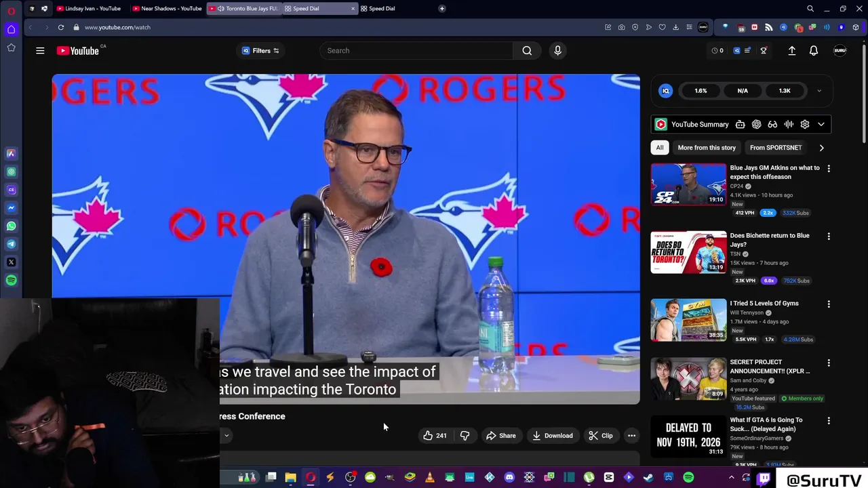Viewport: 868px width, 488px height.
Task: Select the More from this story chip
Action: tap(706, 148)
